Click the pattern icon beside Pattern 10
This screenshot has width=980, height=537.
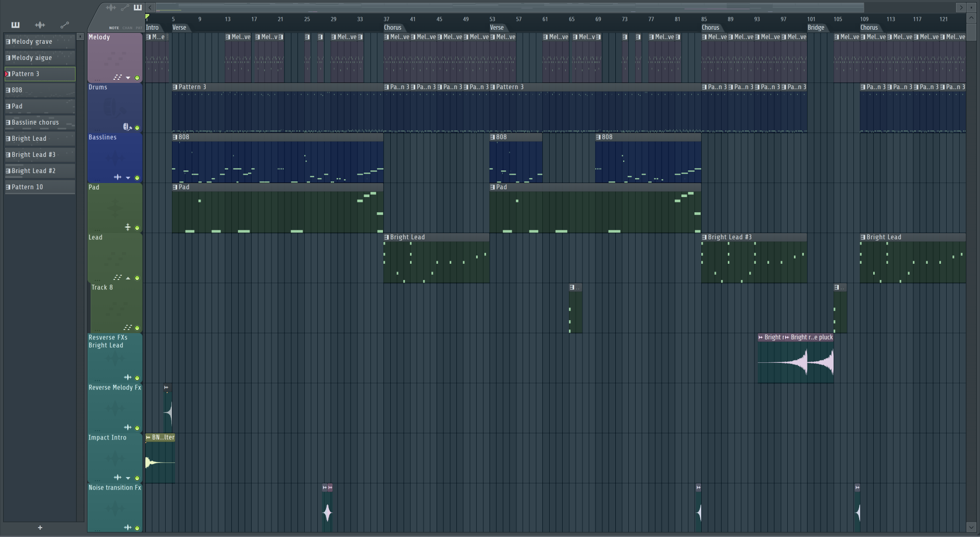[8, 187]
